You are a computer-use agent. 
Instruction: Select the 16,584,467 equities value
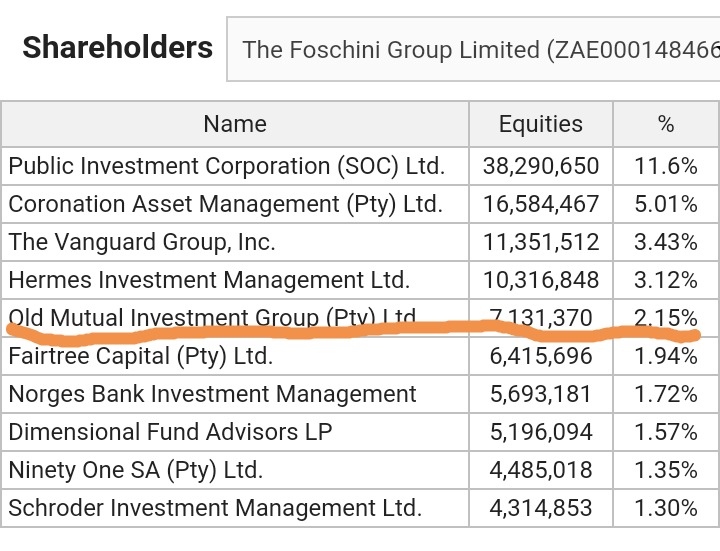[x=541, y=204]
